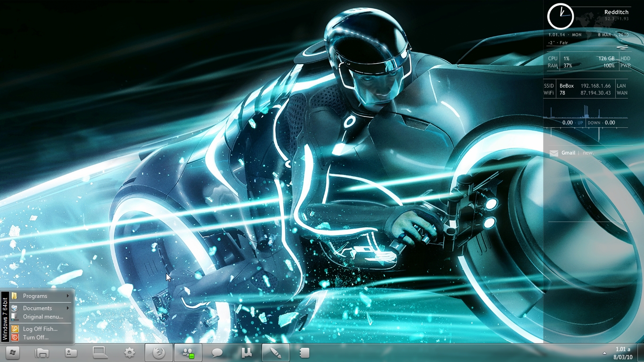Select Turn Off... menu entry
Image resolution: width=644 pixels, height=362 pixels.
coord(41,337)
